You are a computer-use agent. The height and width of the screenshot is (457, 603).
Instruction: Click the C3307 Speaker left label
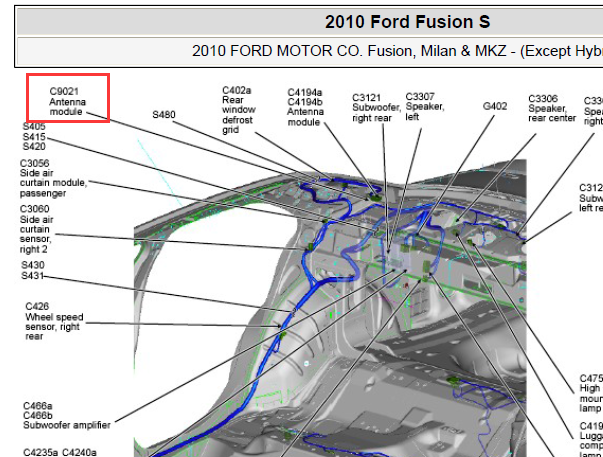pos(425,107)
